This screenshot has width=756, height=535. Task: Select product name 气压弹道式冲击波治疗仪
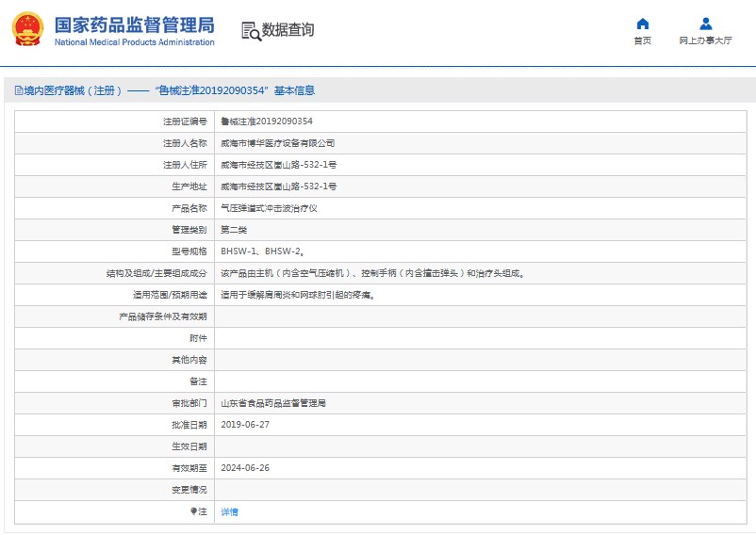pyautogui.click(x=269, y=208)
